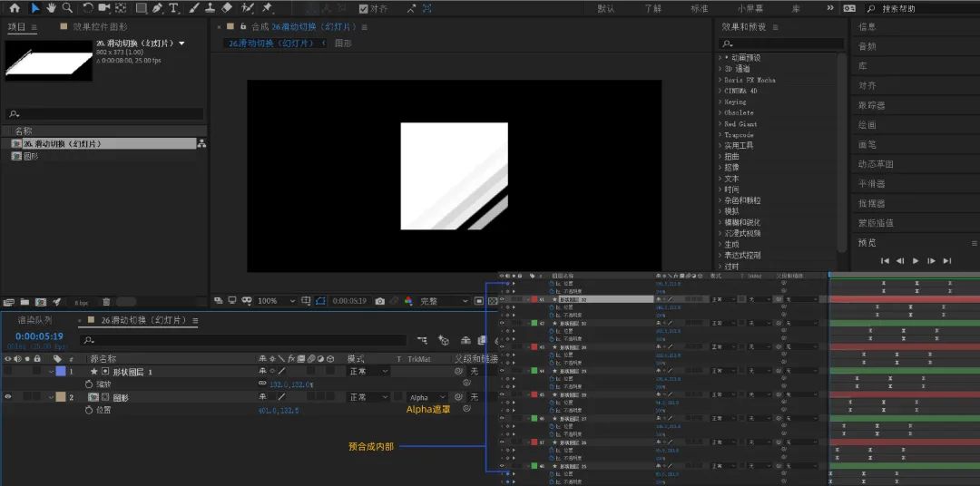Screen dimensions: 980x486
Task: Click the new folder icon in Project panel
Action: point(24,302)
